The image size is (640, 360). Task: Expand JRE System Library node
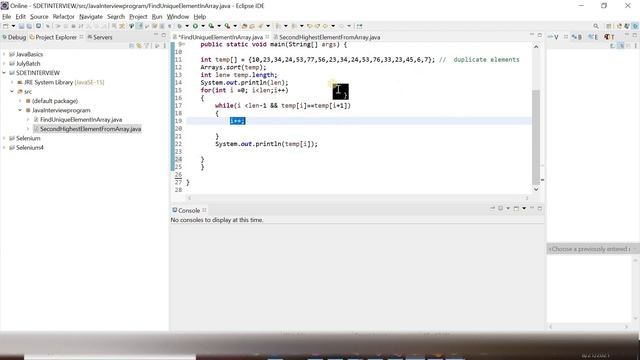[x=12, y=82]
